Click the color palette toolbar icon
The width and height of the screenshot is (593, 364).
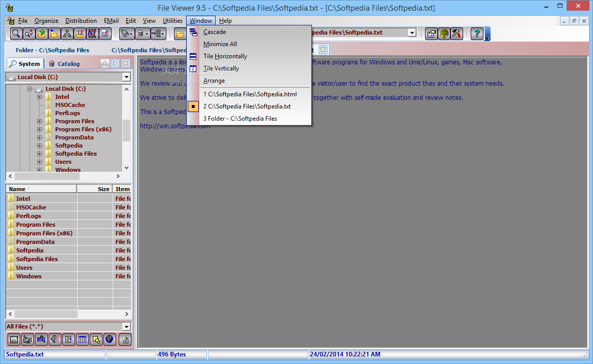444,33
